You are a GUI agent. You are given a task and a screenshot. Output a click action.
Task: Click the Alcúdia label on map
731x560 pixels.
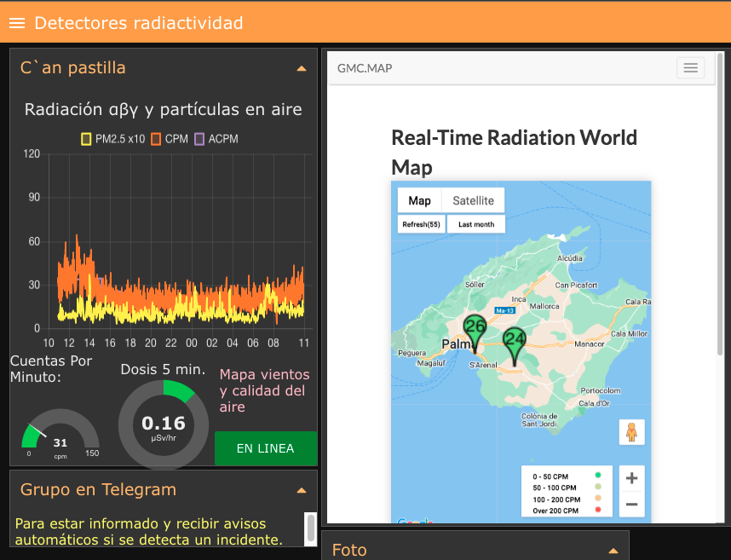570,258
